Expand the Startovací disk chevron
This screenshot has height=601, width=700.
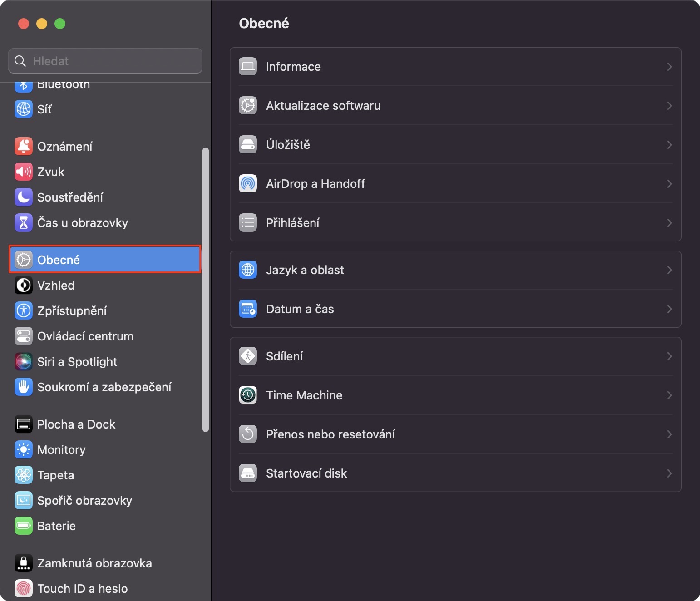pos(669,473)
